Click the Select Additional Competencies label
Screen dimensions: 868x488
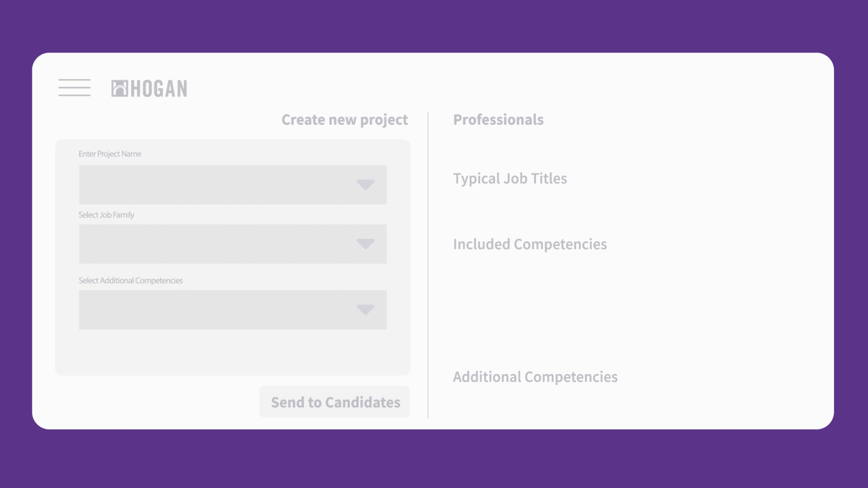[x=131, y=281]
